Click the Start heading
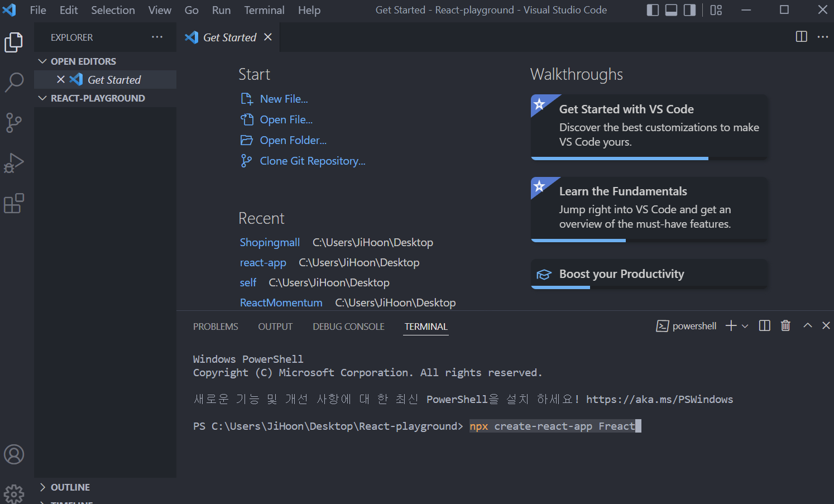 [254, 74]
